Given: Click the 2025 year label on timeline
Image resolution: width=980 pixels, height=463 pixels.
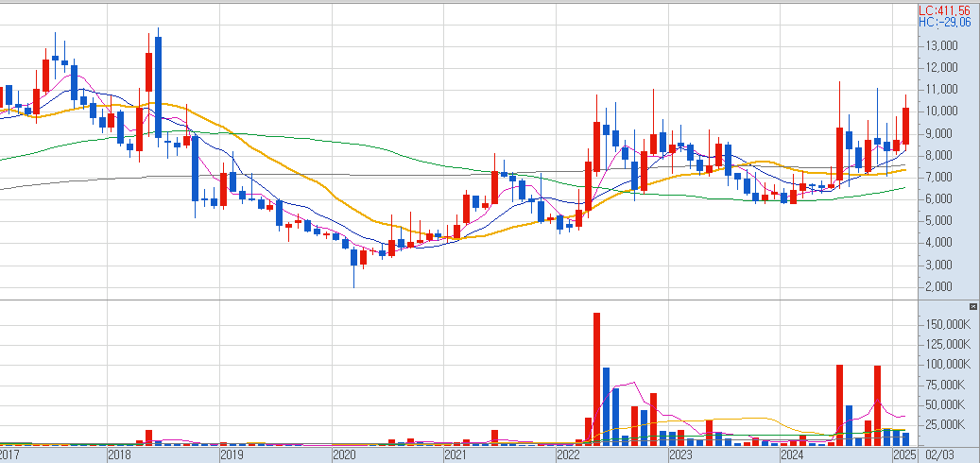Looking at the screenshot, I should [x=905, y=454].
